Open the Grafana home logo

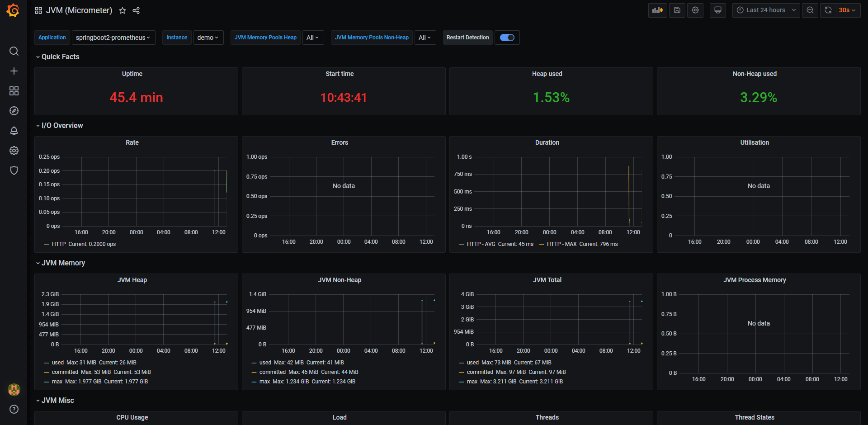(x=13, y=10)
